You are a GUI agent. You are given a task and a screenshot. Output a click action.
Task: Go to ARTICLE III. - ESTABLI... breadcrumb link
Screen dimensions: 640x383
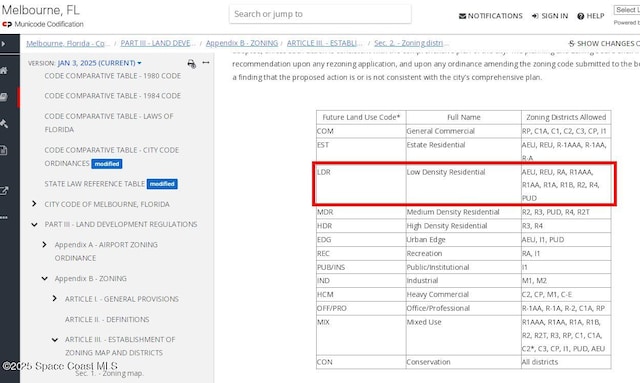[324, 43]
